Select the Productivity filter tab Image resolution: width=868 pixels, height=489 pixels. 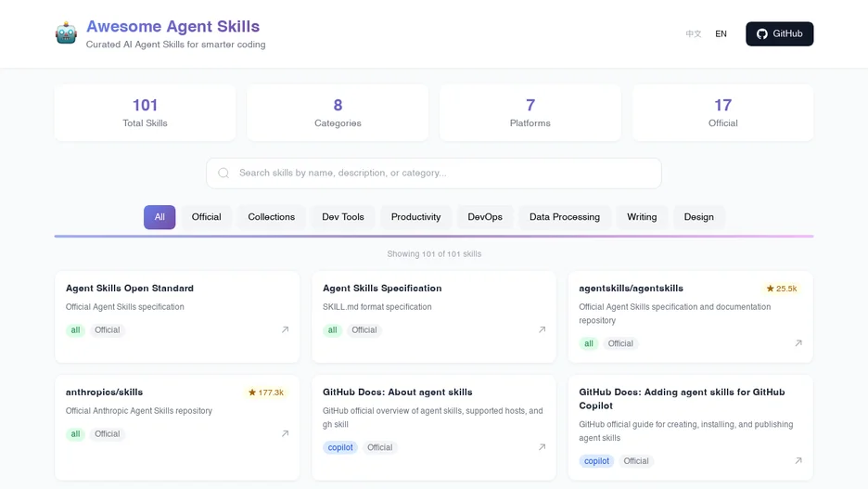(415, 217)
